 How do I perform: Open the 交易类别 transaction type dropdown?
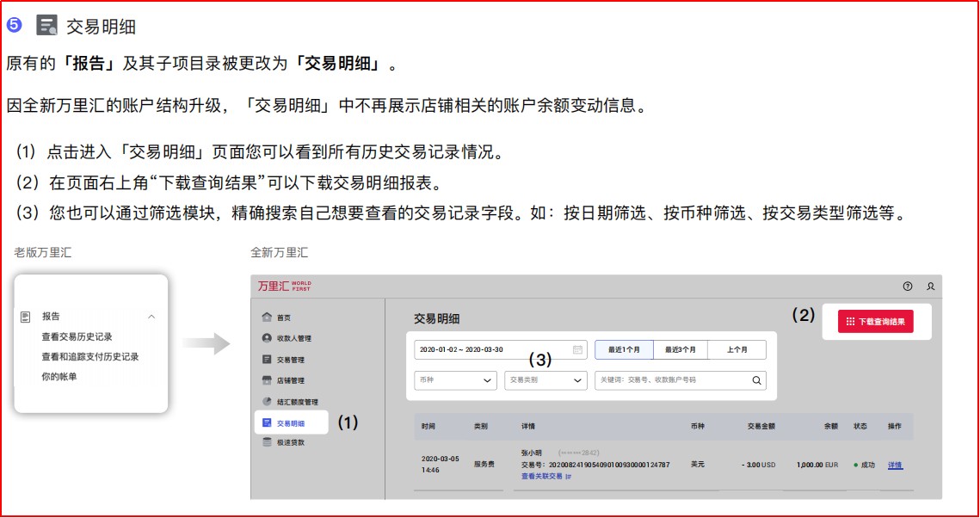[x=545, y=381]
